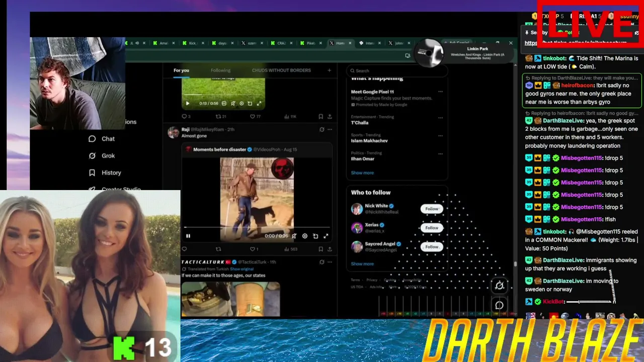
Task: Enable picture-in-picture on Moments before disaster video
Action: [315, 236]
